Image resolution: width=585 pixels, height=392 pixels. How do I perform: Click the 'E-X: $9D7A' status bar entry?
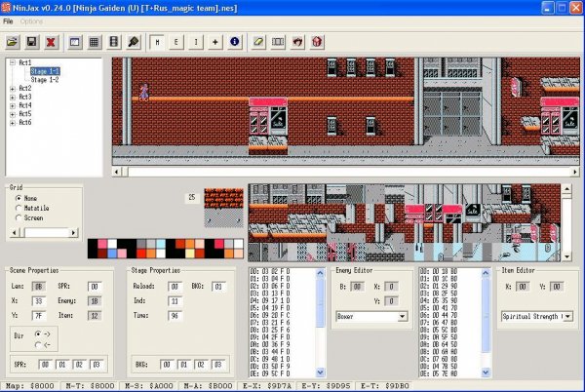267,385
